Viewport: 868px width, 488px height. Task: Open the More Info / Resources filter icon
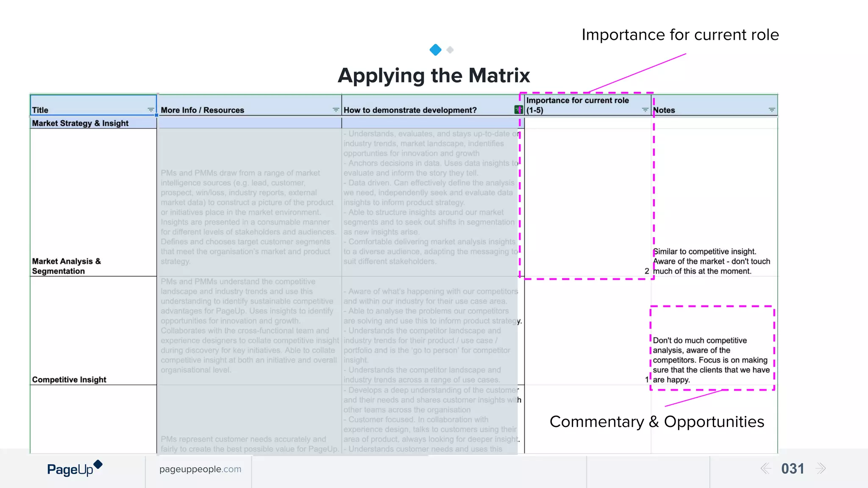[x=336, y=110]
